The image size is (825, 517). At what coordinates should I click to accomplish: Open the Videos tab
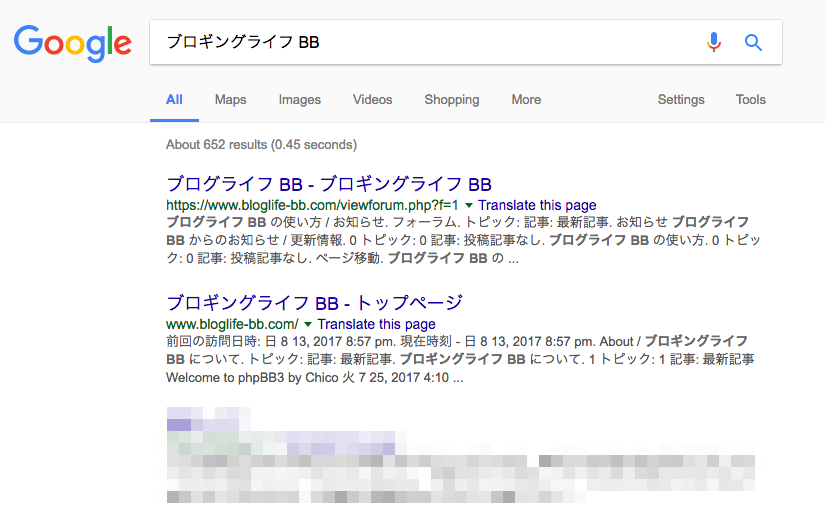tap(373, 99)
